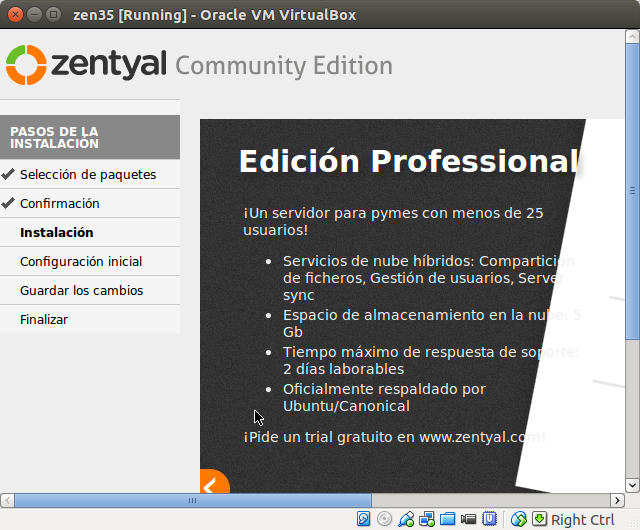Image resolution: width=640 pixels, height=530 pixels.
Task: Click the 'Pasos de la instalación' header
Action: 90,137
